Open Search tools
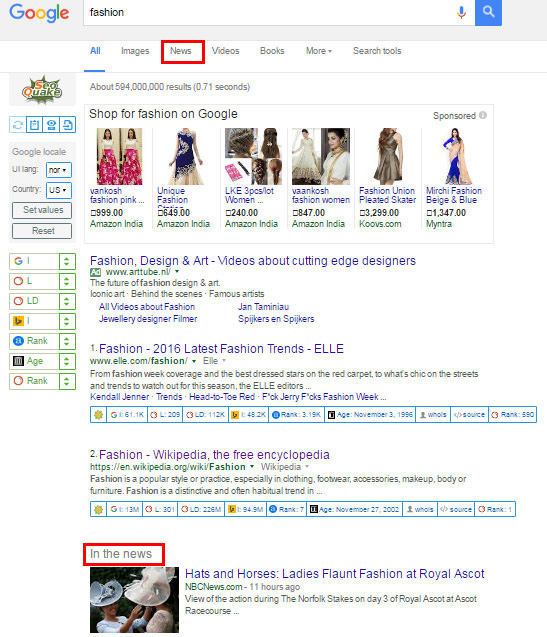This screenshot has width=547, height=637. (x=377, y=51)
